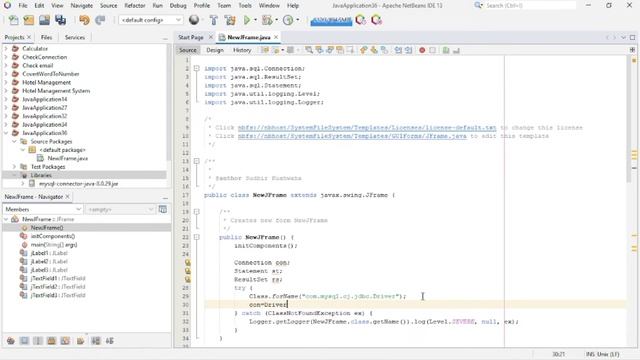The width and height of the screenshot is (640, 360).
Task: Click the New File toolbar icon
Action: coord(13,20)
